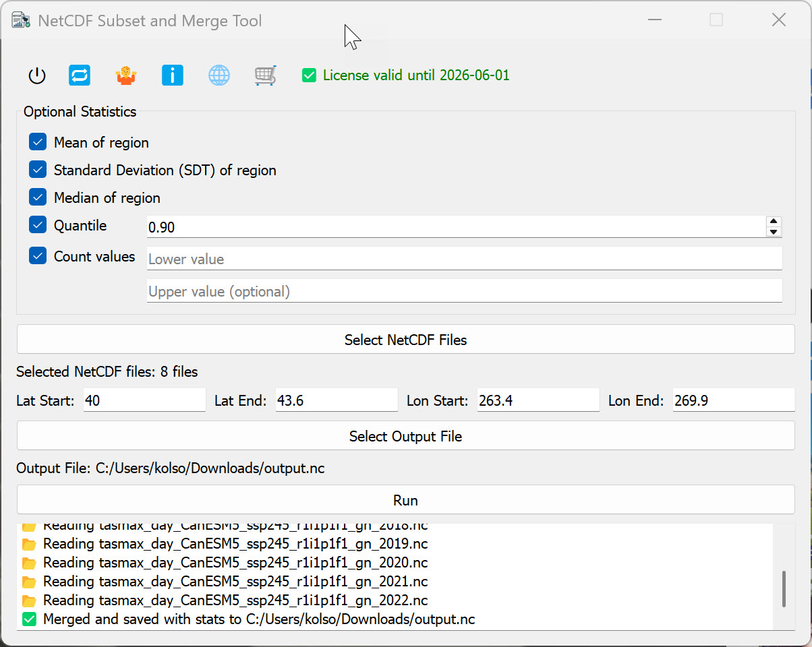Click the shrugging person help icon

click(125, 75)
